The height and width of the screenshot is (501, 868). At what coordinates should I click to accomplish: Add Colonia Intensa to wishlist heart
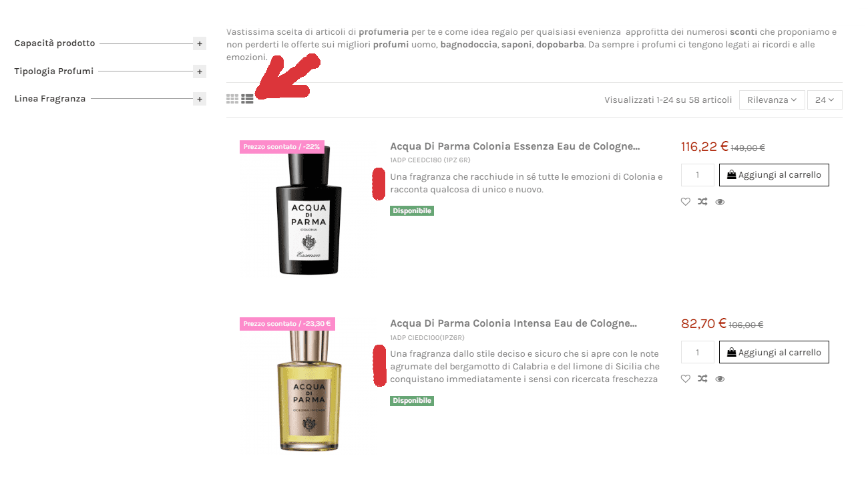685,379
